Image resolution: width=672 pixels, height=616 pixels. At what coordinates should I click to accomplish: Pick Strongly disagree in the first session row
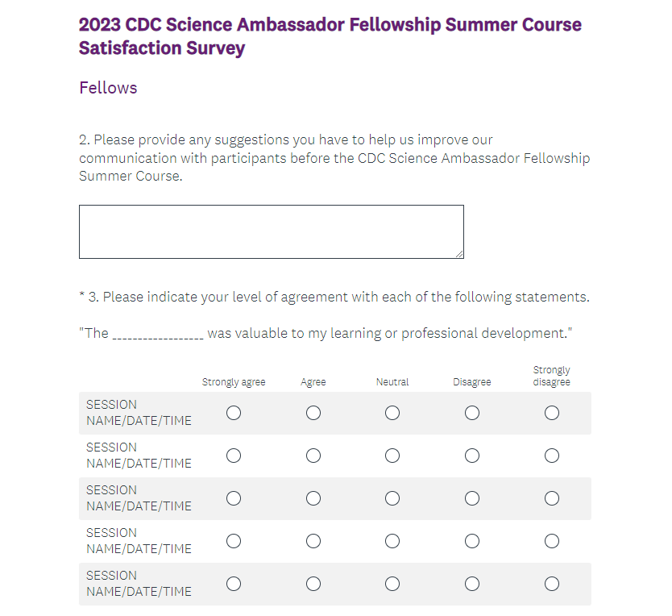[x=552, y=413]
